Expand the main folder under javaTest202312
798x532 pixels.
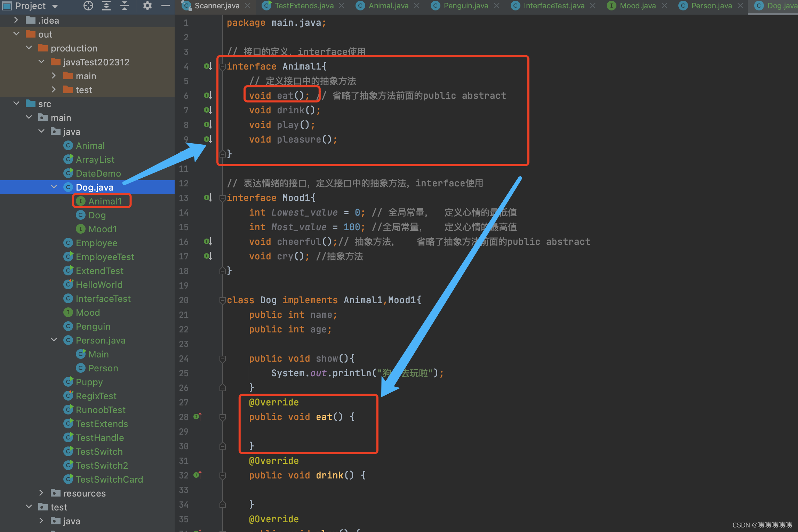pyautogui.click(x=54, y=76)
